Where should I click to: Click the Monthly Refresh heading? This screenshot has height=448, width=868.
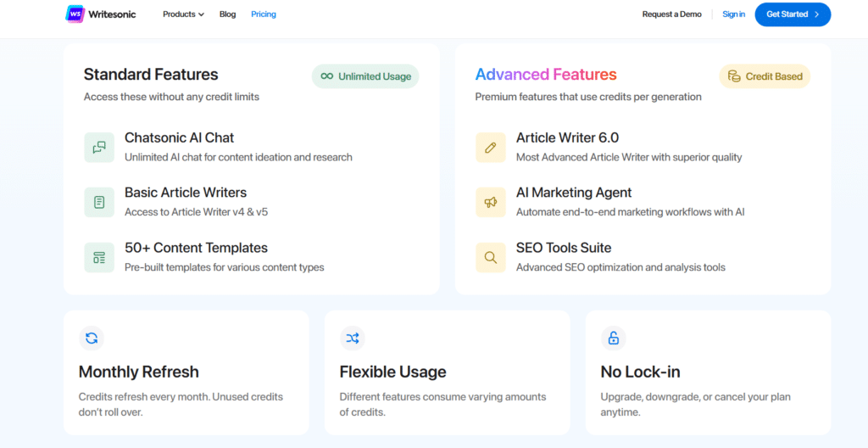click(138, 372)
